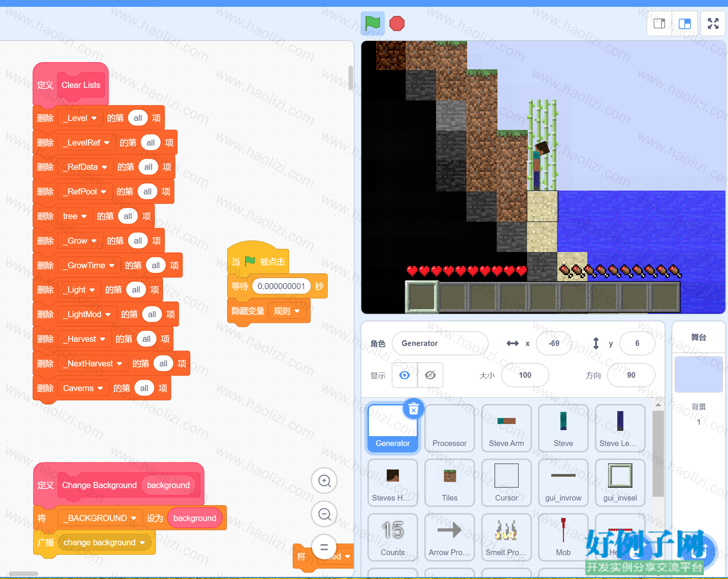Screen dimensions: 728x579
Task: Edit the sprite y position field
Action: point(637,343)
